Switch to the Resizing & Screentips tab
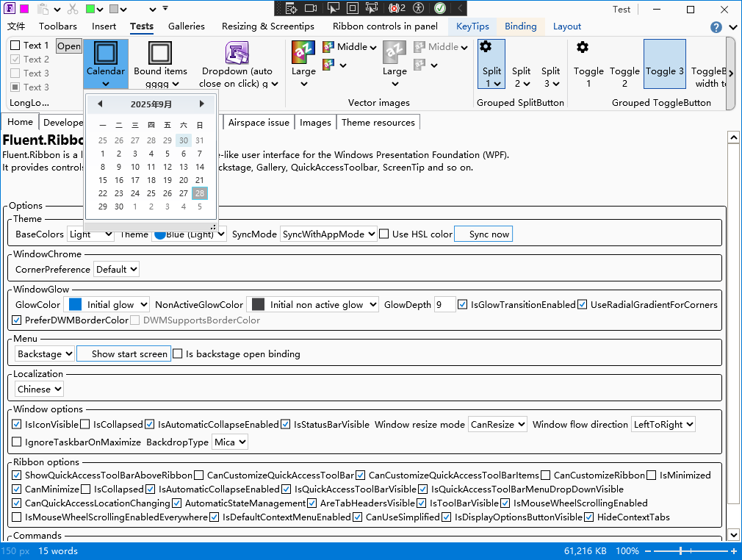742x560 pixels. pos(268,26)
